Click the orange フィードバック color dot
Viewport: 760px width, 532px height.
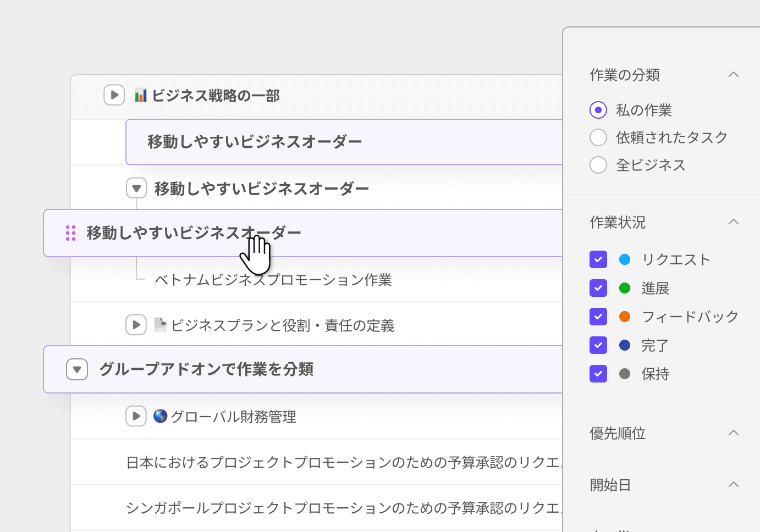pos(625,317)
